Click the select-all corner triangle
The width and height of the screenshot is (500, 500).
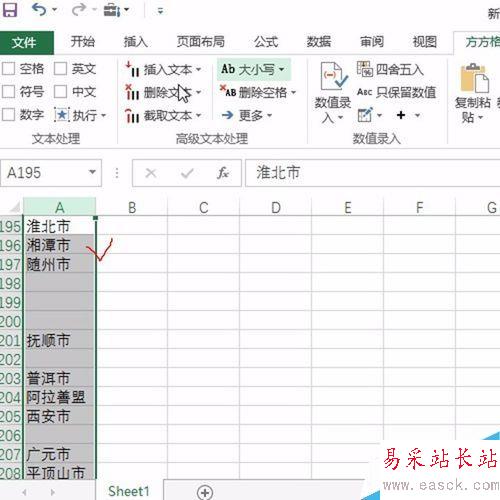click(x=14, y=208)
